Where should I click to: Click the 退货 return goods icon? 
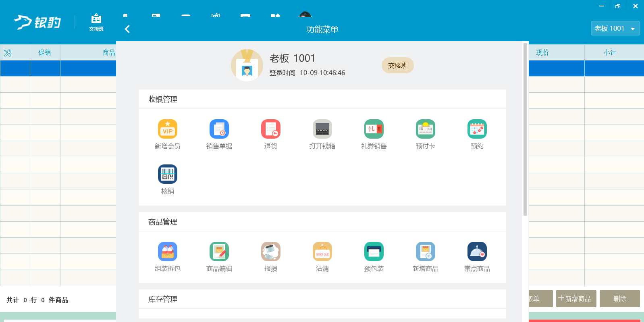[271, 129]
